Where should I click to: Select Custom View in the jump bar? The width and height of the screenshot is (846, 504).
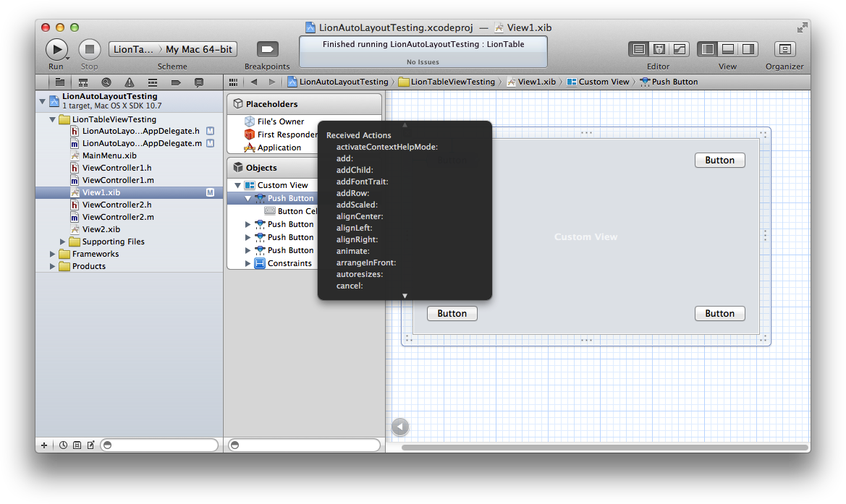(x=598, y=82)
